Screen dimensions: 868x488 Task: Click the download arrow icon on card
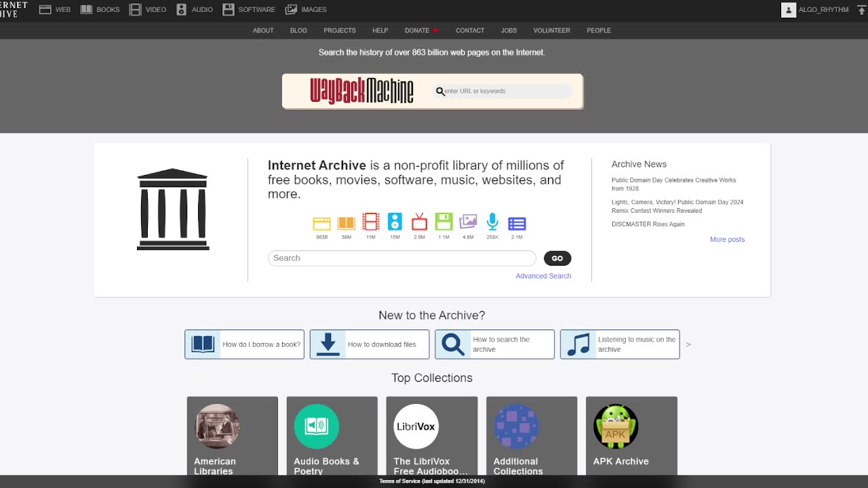tap(328, 344)
